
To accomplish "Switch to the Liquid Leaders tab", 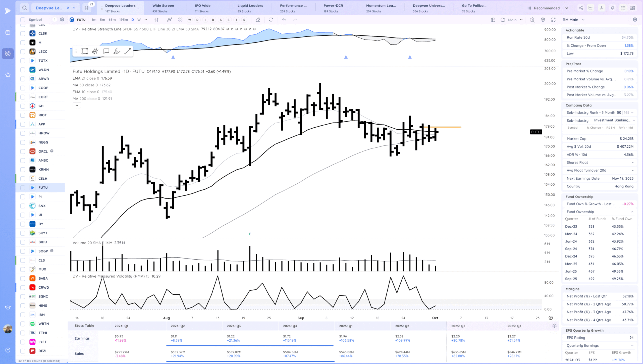I will click(x=250, y=8).
